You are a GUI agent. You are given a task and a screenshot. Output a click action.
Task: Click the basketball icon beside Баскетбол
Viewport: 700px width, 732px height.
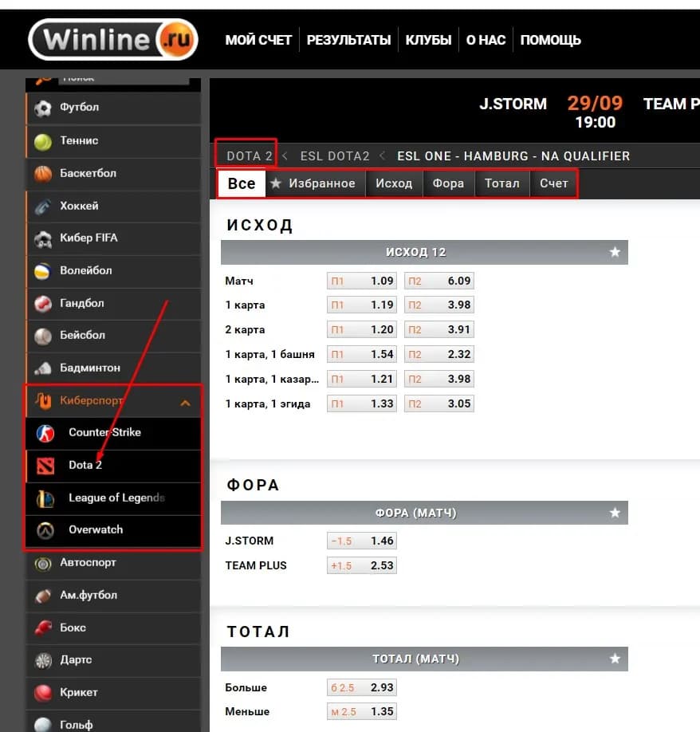43,174
